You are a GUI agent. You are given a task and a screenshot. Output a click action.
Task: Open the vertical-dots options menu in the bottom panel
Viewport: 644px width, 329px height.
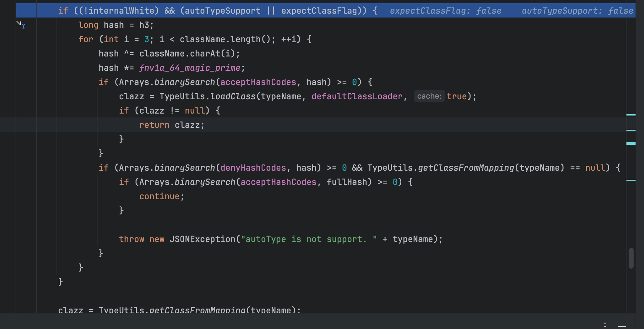click(605, 325)
